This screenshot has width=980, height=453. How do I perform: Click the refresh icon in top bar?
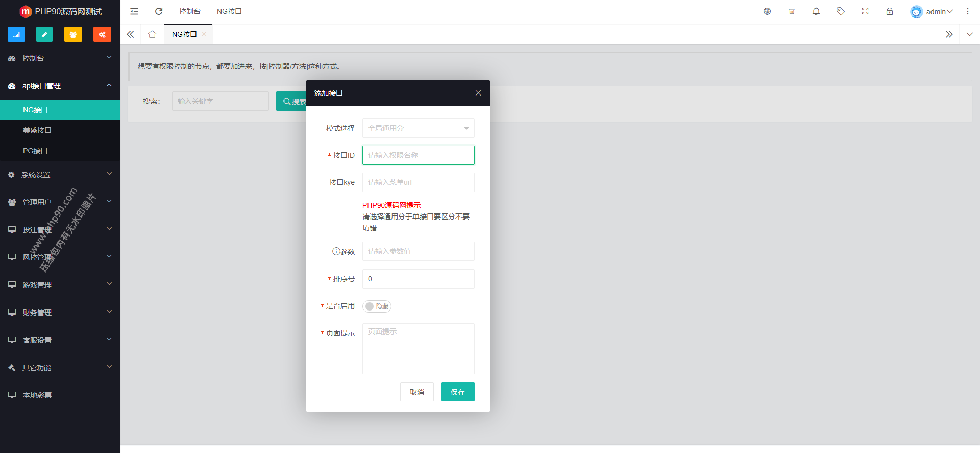(x=159, y=11)
